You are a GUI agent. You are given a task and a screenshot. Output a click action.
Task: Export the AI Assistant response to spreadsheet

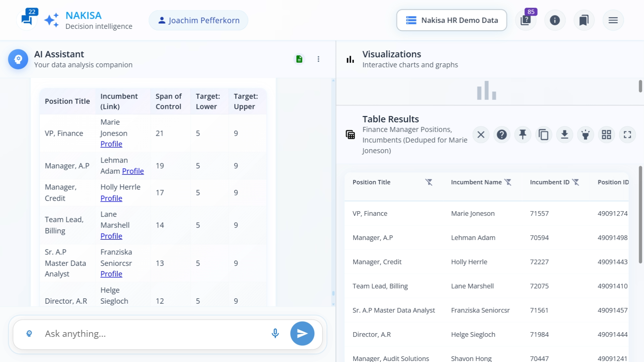299,59
